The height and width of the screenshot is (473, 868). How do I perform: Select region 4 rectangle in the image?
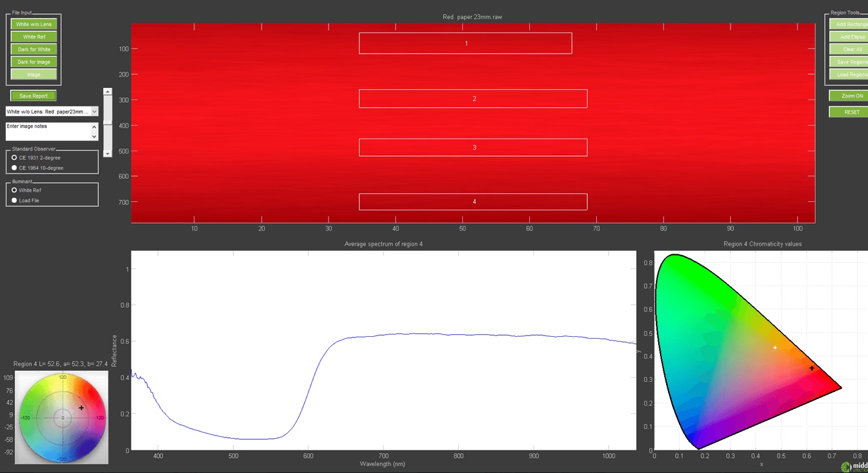point(473,202)
